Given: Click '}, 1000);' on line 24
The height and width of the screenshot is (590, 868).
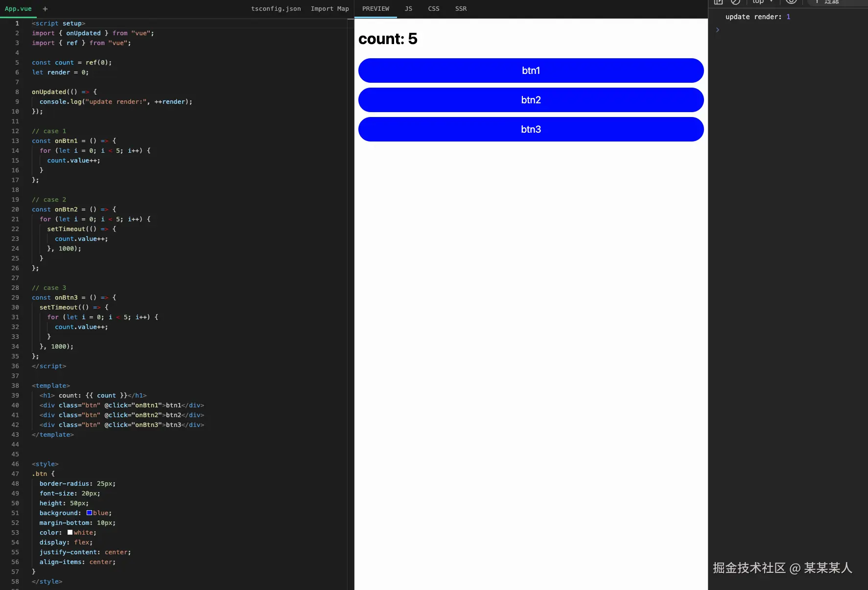Looking at the screenshot, I should pyautogui.click(x=64, y=248).
